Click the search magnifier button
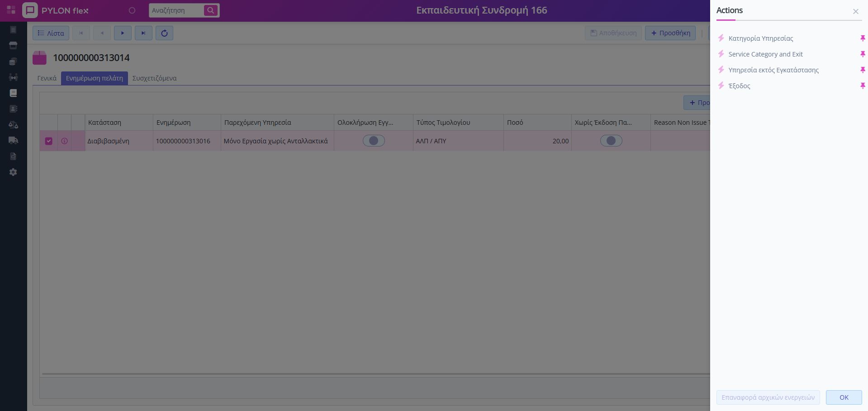This screenshot has height=411, width=868. (211, 10)
